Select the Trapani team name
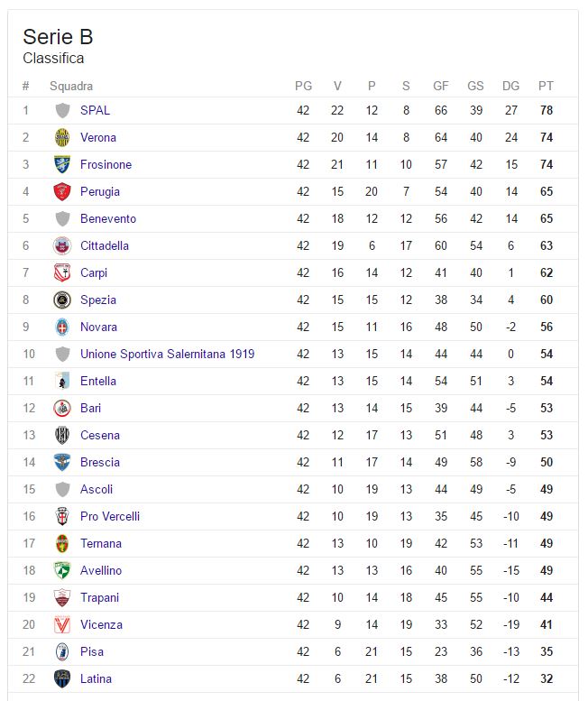The image size is (588, 701). point(99,598)
